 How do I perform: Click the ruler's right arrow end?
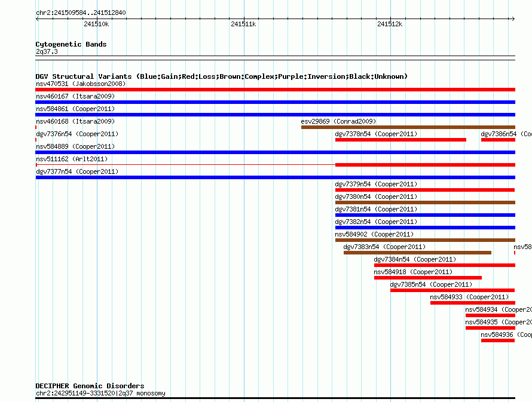[x=513, y=19]
